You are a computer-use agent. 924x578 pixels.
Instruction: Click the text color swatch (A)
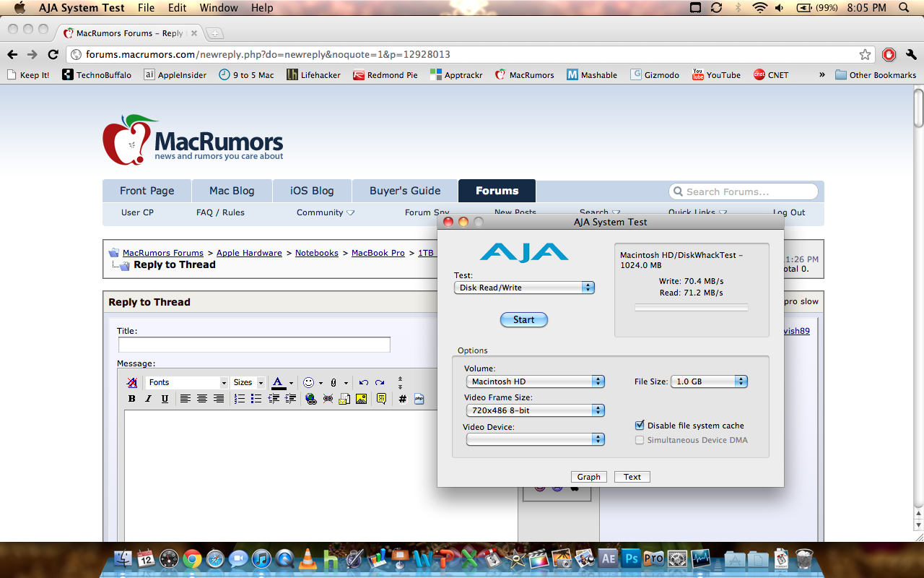point(278,382)
